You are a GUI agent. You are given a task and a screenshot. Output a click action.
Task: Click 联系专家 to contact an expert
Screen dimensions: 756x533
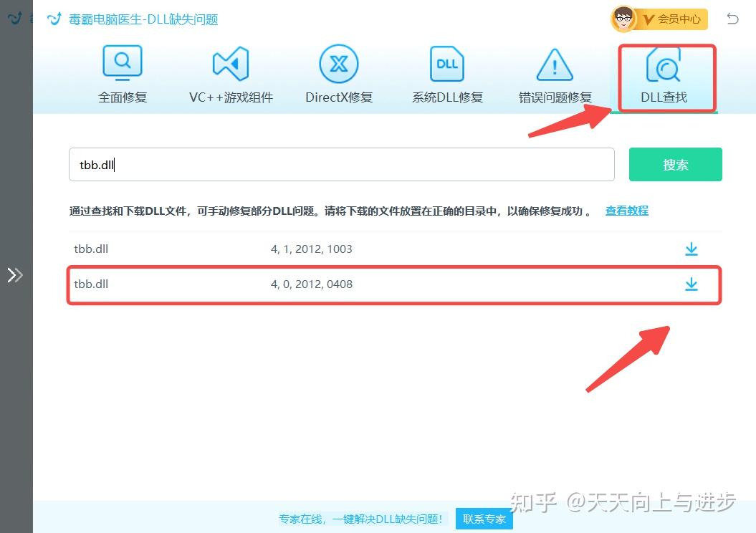(484, 519)
